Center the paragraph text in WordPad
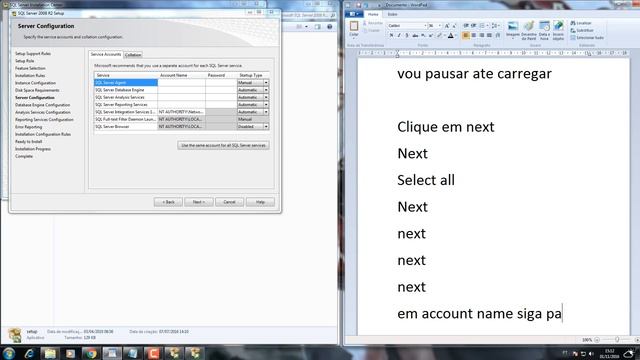This screenshot has height=360, width=640. [474, 36]
